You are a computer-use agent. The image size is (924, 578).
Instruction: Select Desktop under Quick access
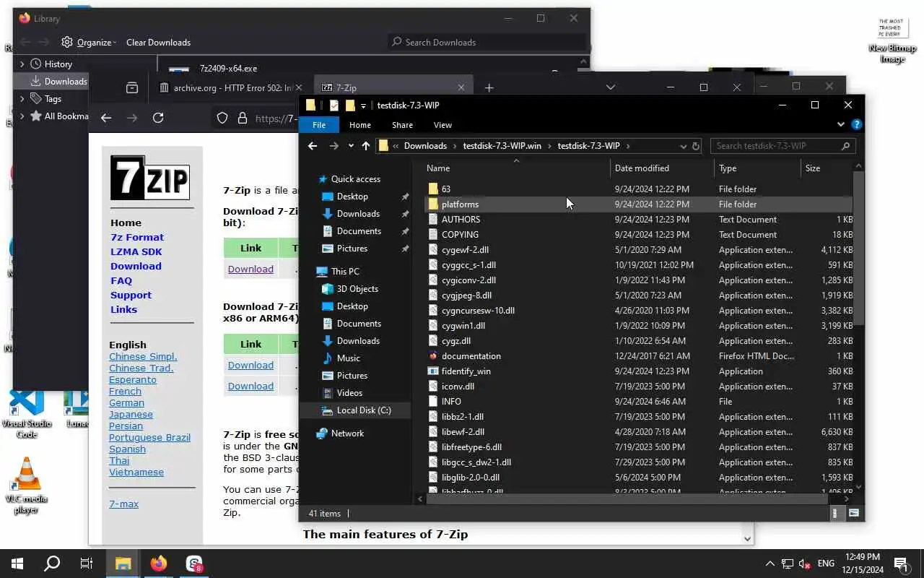click(352, 197)
